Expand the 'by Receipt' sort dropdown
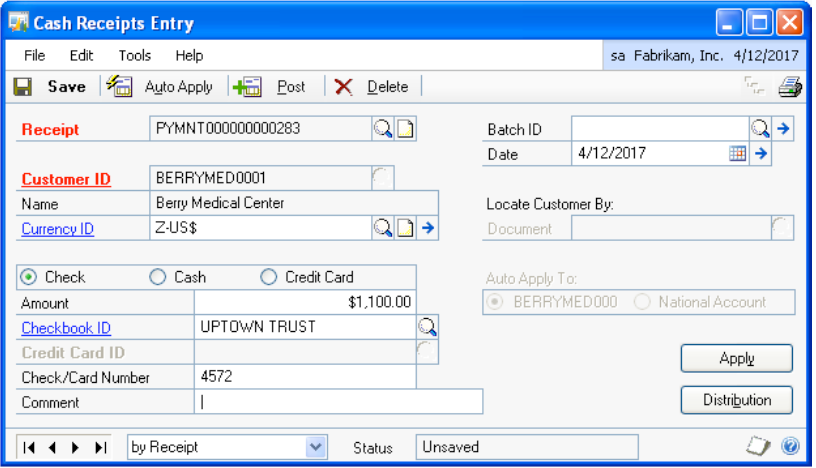816x468 pixels. point(316,447)
